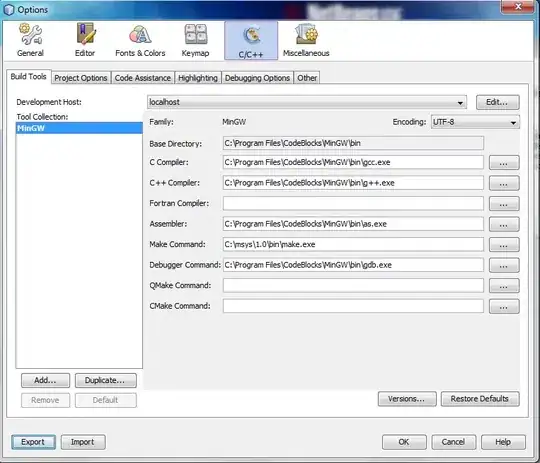Click the Default button
This screenshot has width=540, height=463.
(x=105, y=400)
